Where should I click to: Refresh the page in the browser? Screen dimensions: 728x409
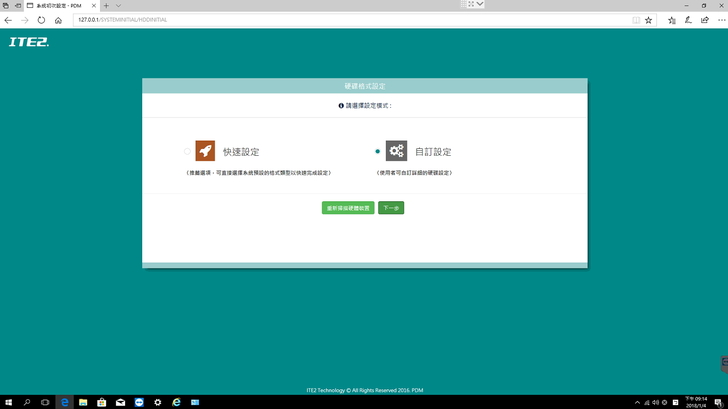tap(41, 19)
